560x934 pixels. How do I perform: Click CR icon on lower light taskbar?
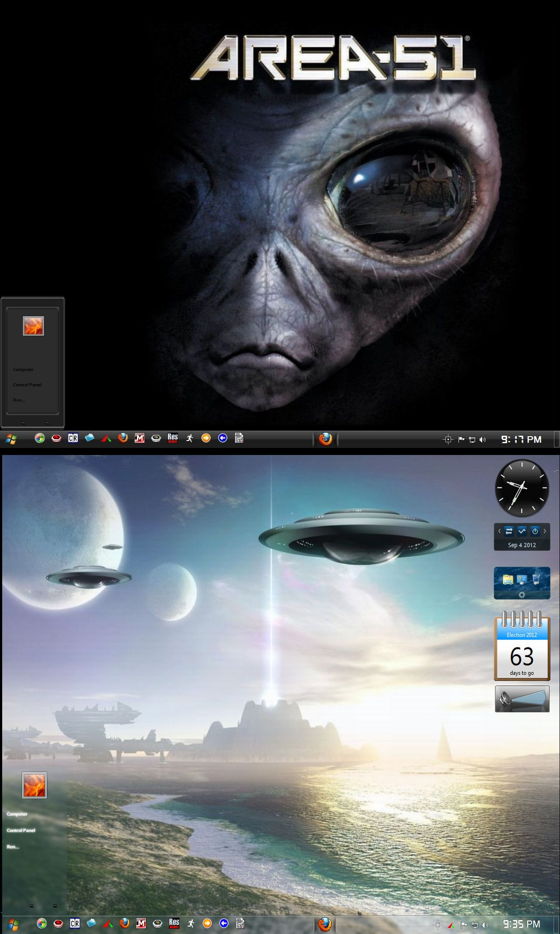pos(75,923)
